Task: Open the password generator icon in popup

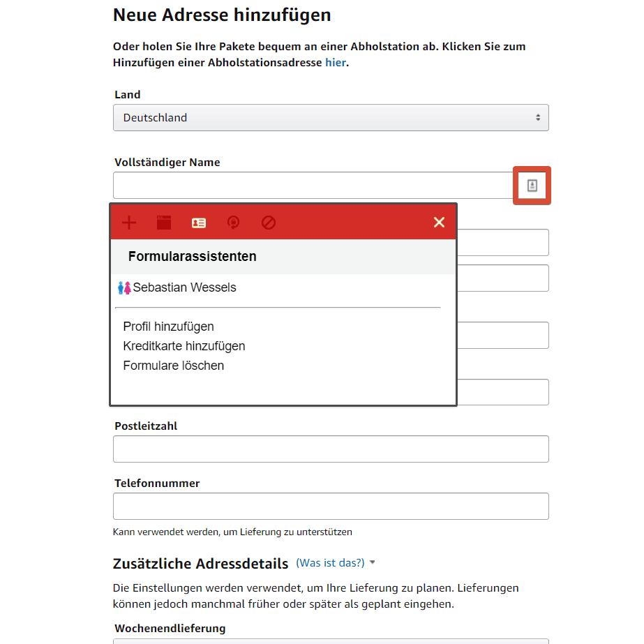Action: [x=233, y=223]
